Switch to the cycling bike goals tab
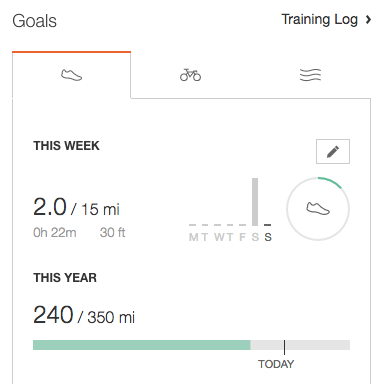This screenshot has height=384, width=389. coord(190,75)
